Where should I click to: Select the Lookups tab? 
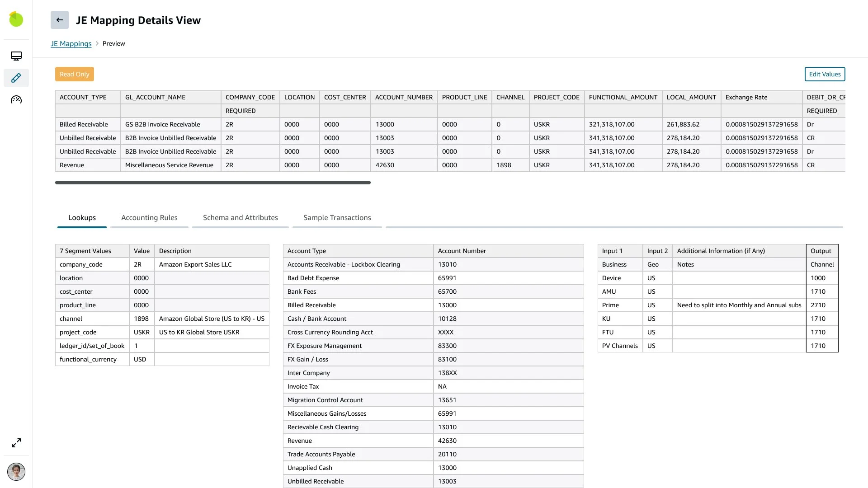pyautogui.click(x=82, y=218)
